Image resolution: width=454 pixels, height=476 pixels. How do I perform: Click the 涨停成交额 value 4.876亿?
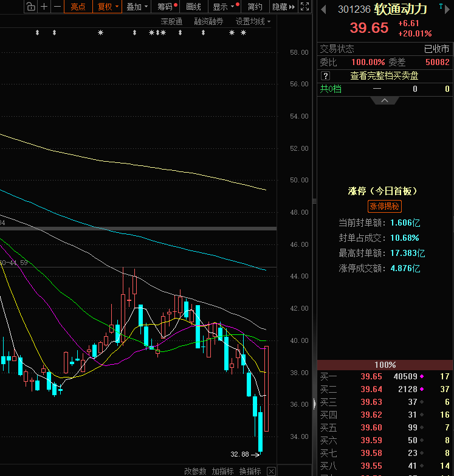405,268
